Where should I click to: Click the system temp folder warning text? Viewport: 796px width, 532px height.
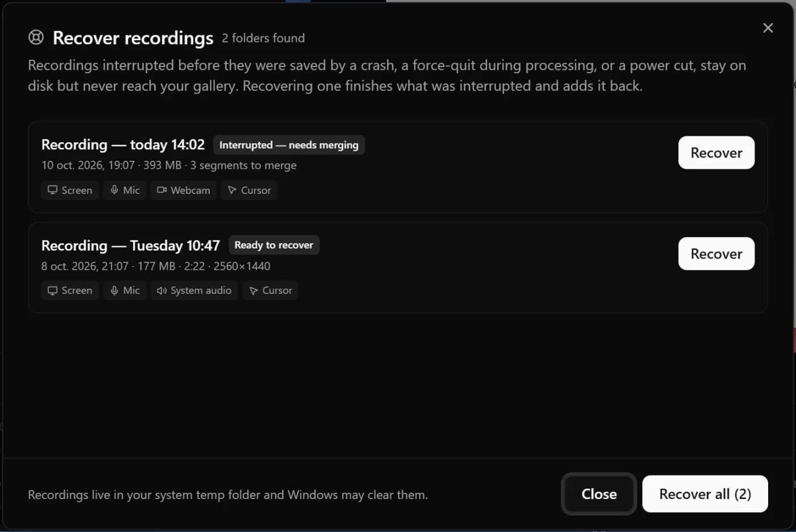228,494
